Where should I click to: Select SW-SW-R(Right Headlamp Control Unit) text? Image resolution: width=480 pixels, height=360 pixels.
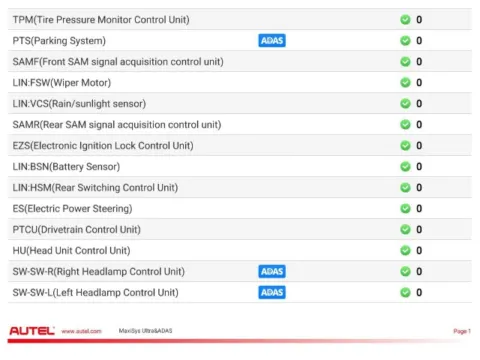click(x=99, y=272)
